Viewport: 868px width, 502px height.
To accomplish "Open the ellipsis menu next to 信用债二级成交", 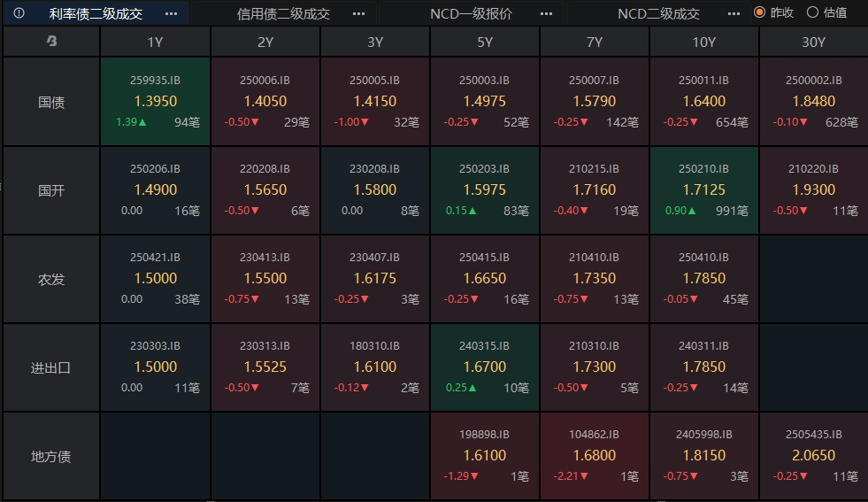I will click(358, 14).
